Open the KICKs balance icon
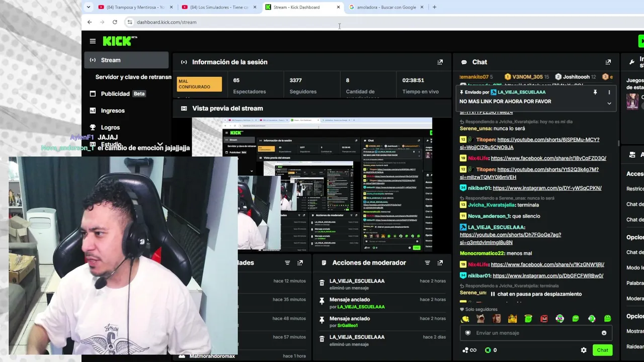 pos(491,350)
